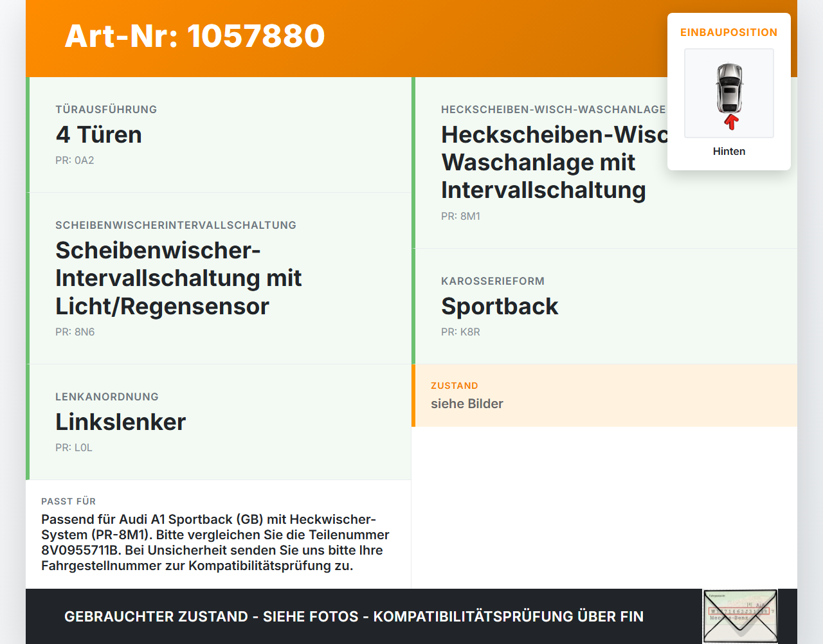Viewport: 823px width, 644px height.
Task: Select the PR: L0L code
Action: pos(74,447)
